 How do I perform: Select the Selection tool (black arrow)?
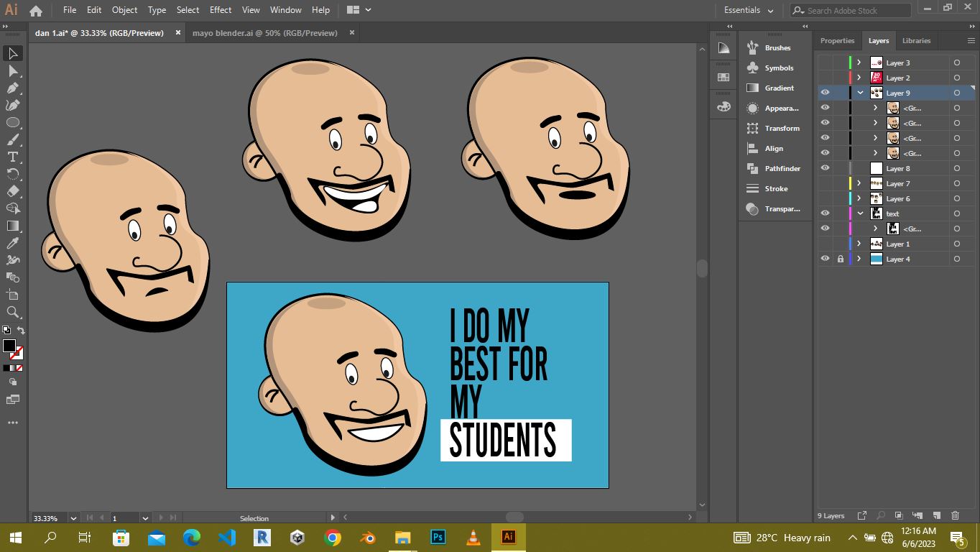point(13,53)
